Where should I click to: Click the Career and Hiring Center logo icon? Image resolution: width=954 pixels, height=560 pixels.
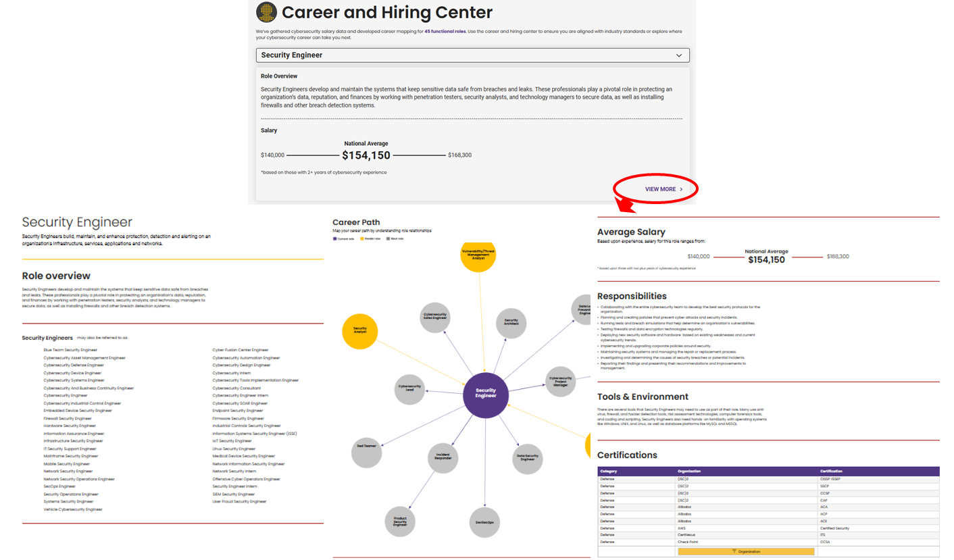point(267,12)
